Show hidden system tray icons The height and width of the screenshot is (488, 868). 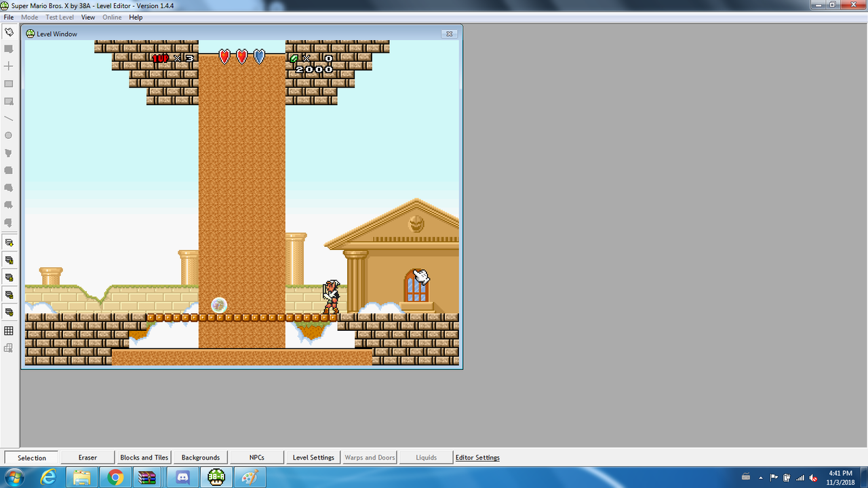pyautogui.click(x=761, y=477)
